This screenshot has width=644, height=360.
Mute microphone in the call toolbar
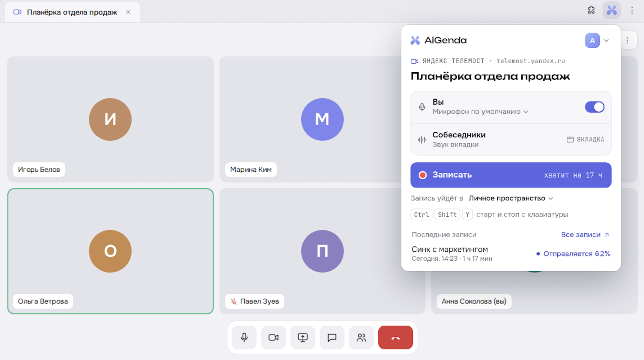point(244,337)
